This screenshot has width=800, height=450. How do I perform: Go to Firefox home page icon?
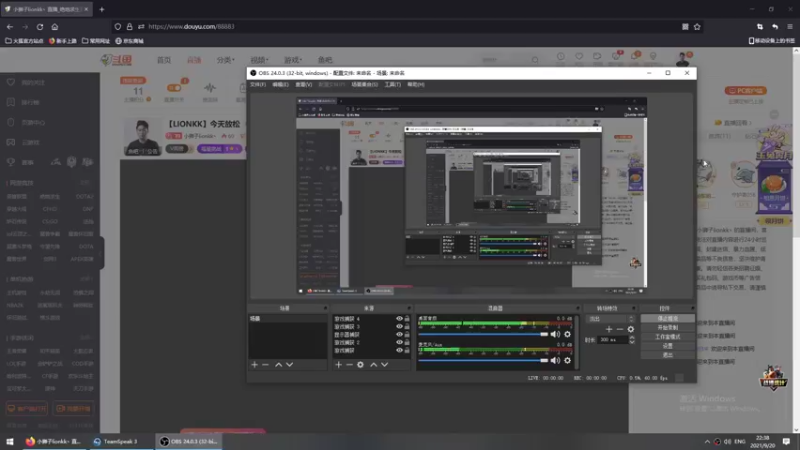(55, 27)
